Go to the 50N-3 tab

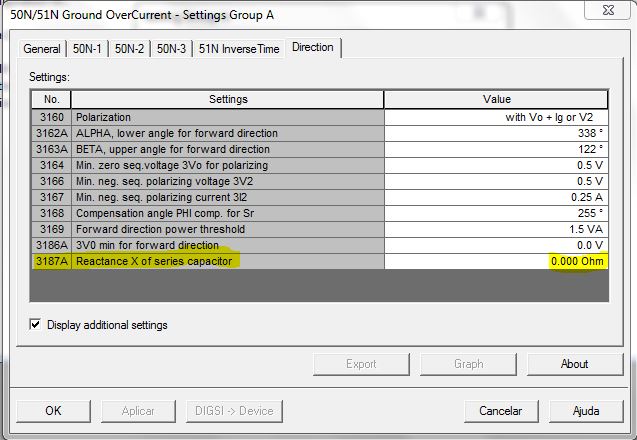point(170,49)
